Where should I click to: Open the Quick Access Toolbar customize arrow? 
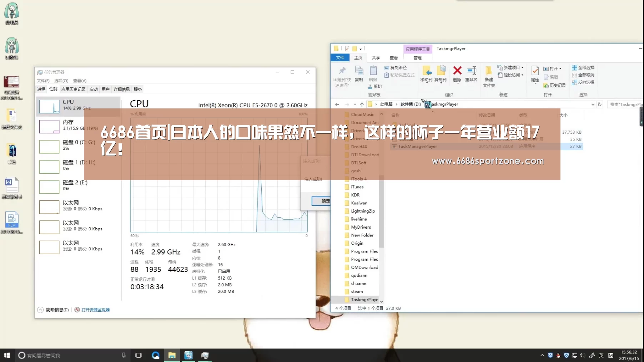pos(361,49)
